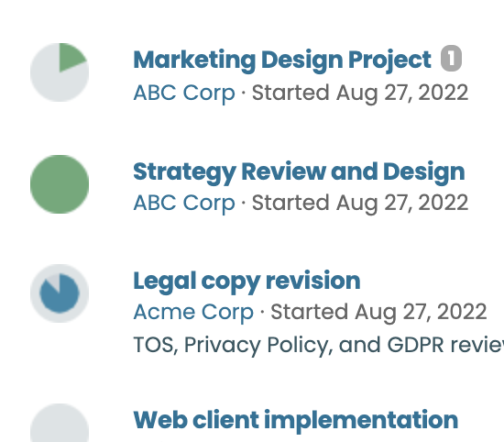
Task: Open the Web client implementation project
Action: point(295,420)
